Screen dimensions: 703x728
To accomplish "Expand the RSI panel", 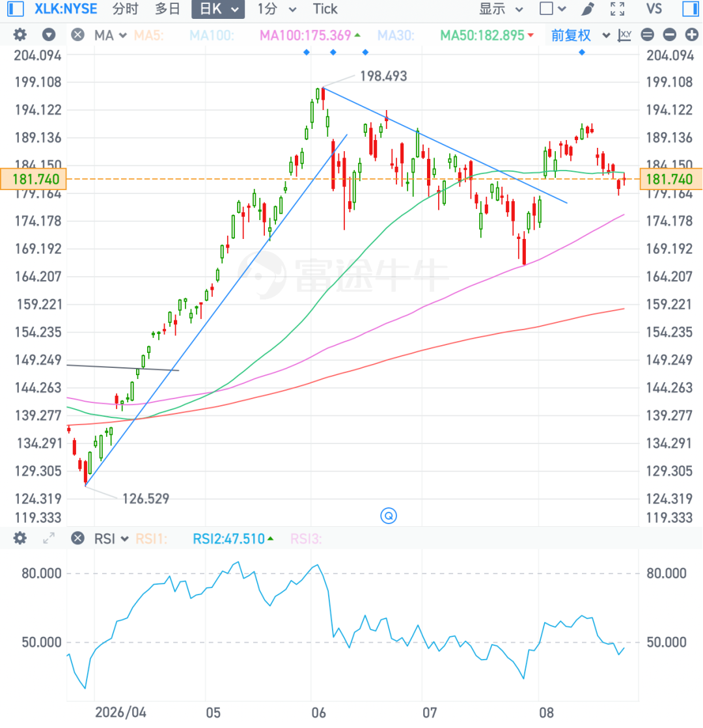I will click(x=49, y=539).
